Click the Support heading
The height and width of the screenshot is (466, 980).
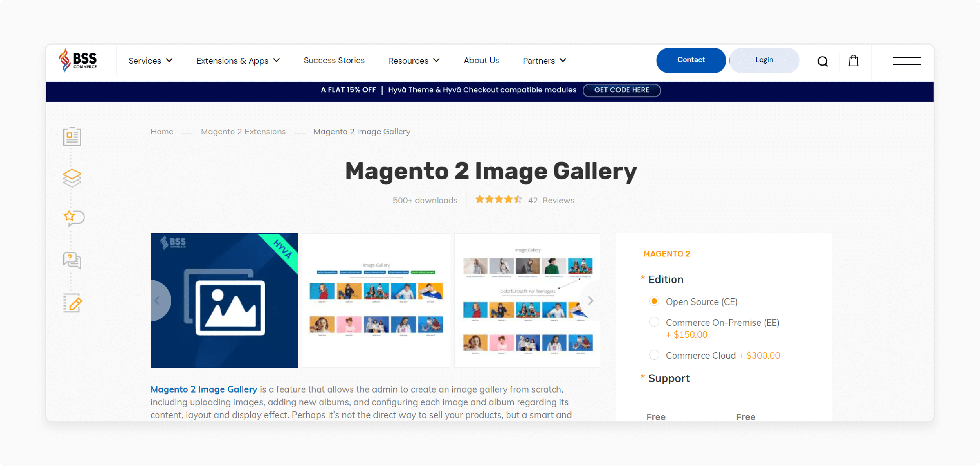669,379
